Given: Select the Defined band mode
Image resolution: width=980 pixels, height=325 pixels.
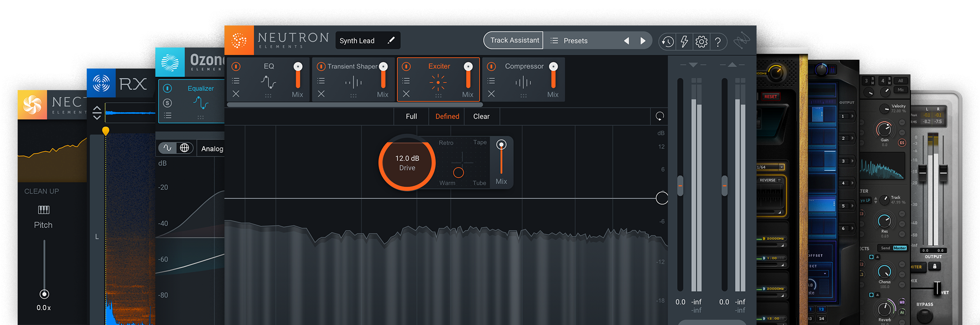Looking at the screenshot, I should [x=447, y=116].
